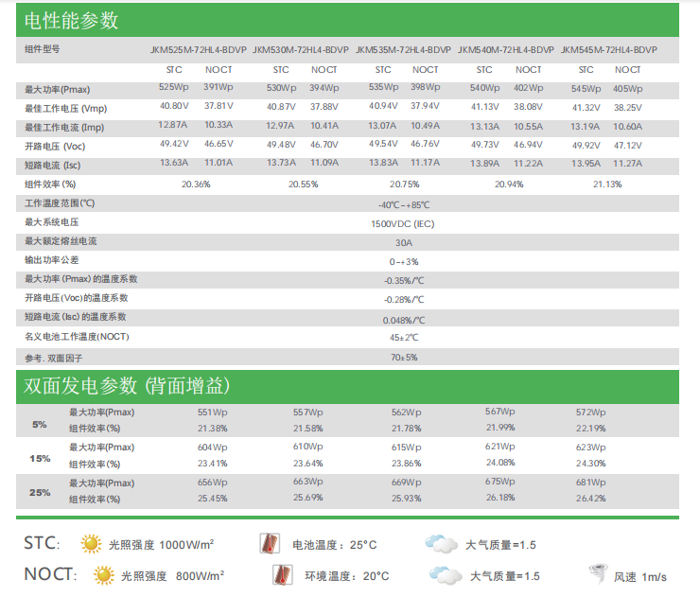Click the STC air mass cloud icon

[x=441, y=544]
